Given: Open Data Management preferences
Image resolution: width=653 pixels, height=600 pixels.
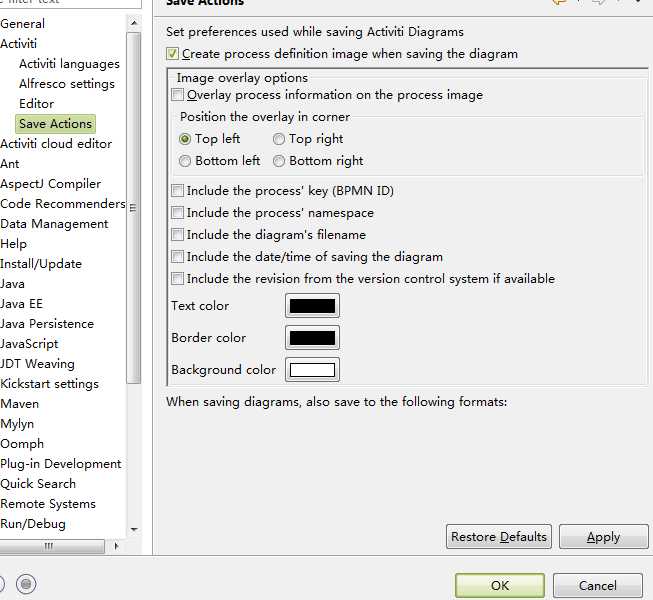Looking at the screenshot, I should pos(54,224).
